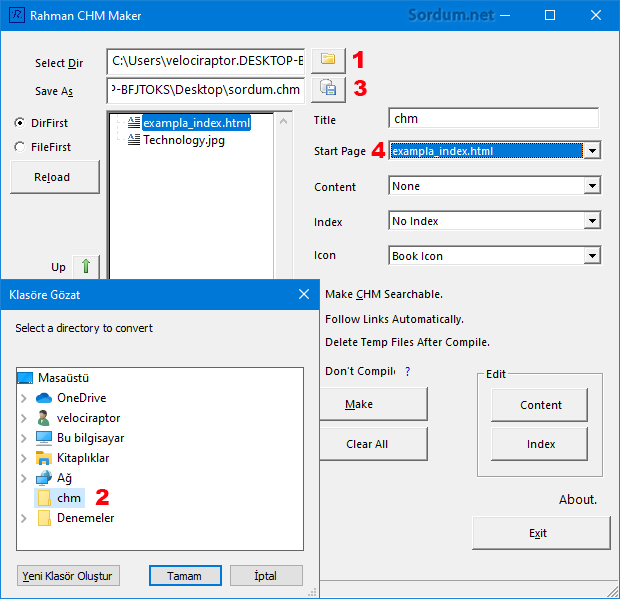Click the Clear All button
Image resolution: width=620 pixels, height=599 pixels.
click(x=373, y=444)
